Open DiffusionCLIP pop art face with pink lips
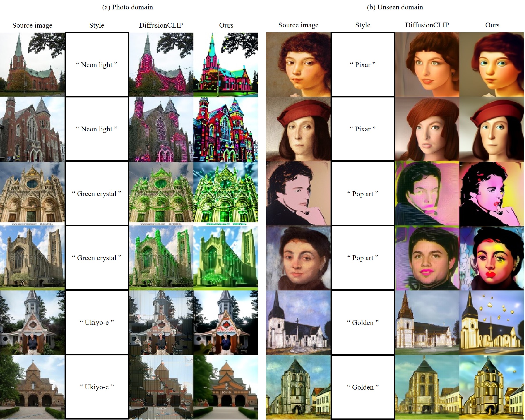The image size is (525, 420). click(427, 258)
